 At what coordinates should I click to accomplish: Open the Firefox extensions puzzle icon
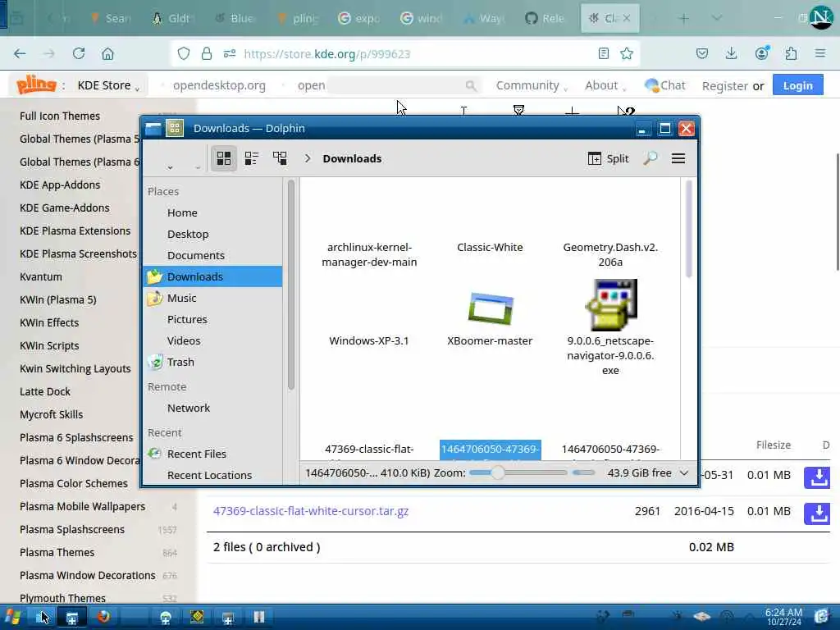pos(791,53)
